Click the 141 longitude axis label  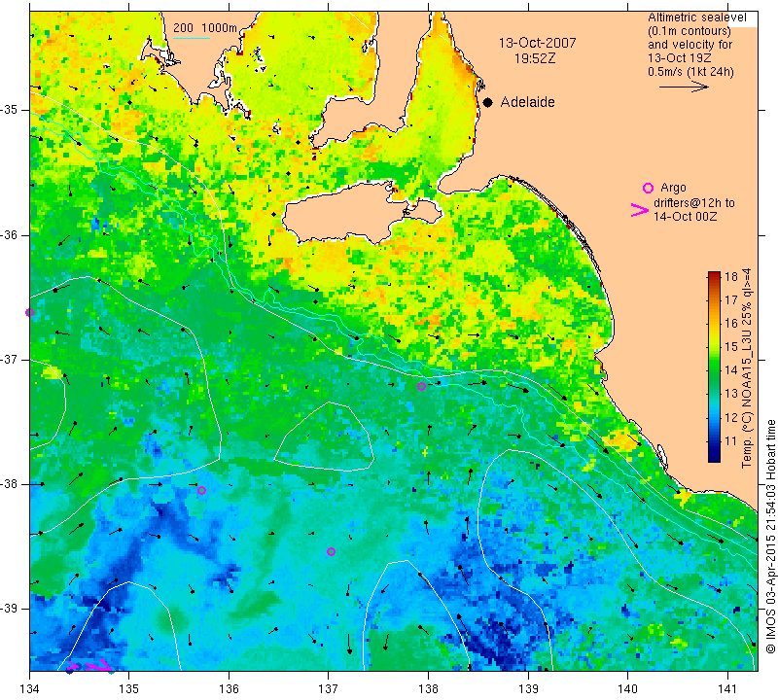pos(727,688)
